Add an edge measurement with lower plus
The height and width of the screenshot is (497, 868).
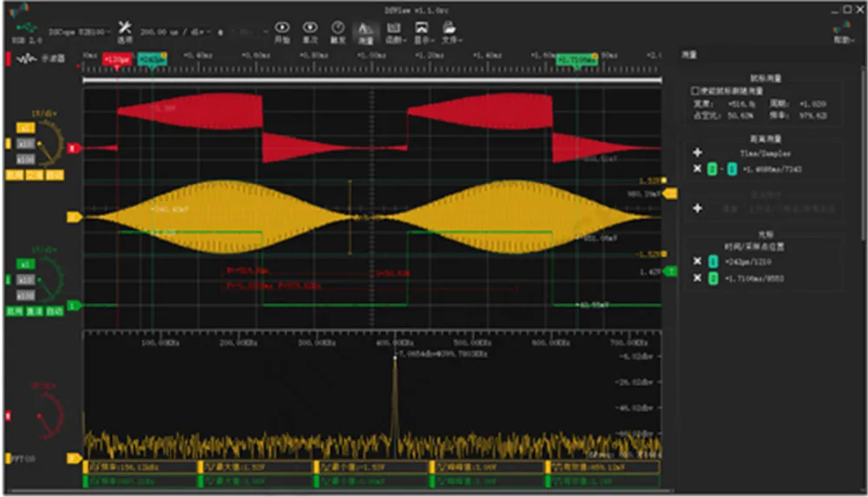(x=698, y=208)
